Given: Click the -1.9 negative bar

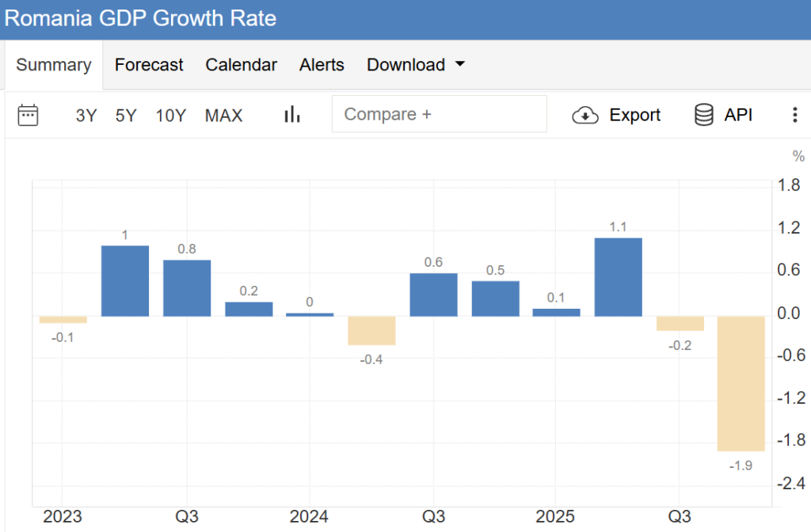Looking at the screenshot, I should [x=741, y=383].
